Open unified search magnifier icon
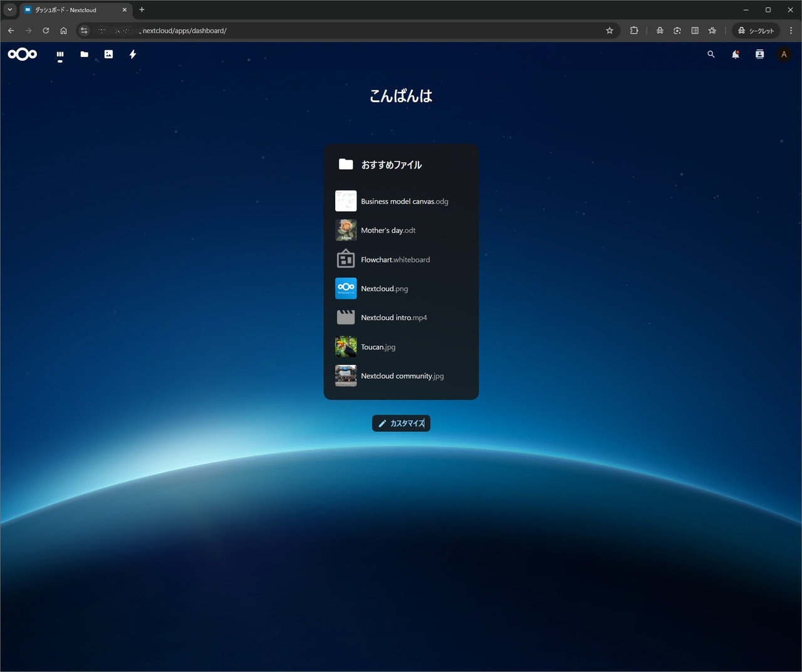Viewport: 802px width, 672px height. click(x=711, y=55)
